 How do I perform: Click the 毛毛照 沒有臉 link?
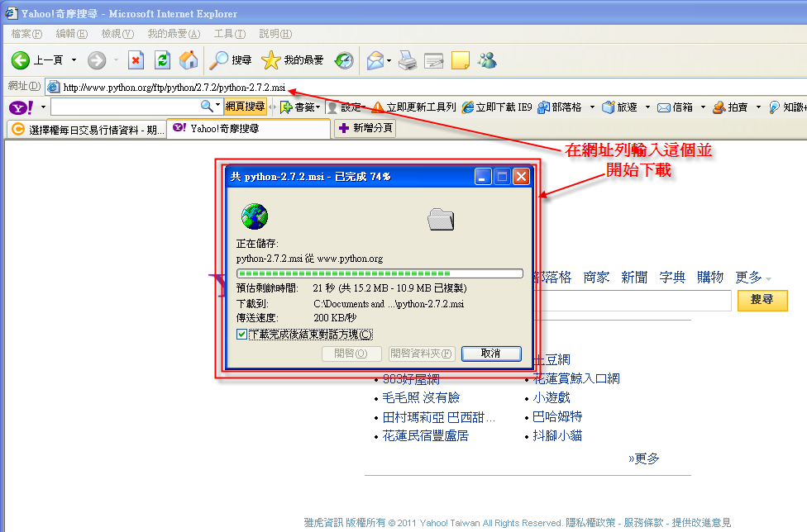(421, 398)
